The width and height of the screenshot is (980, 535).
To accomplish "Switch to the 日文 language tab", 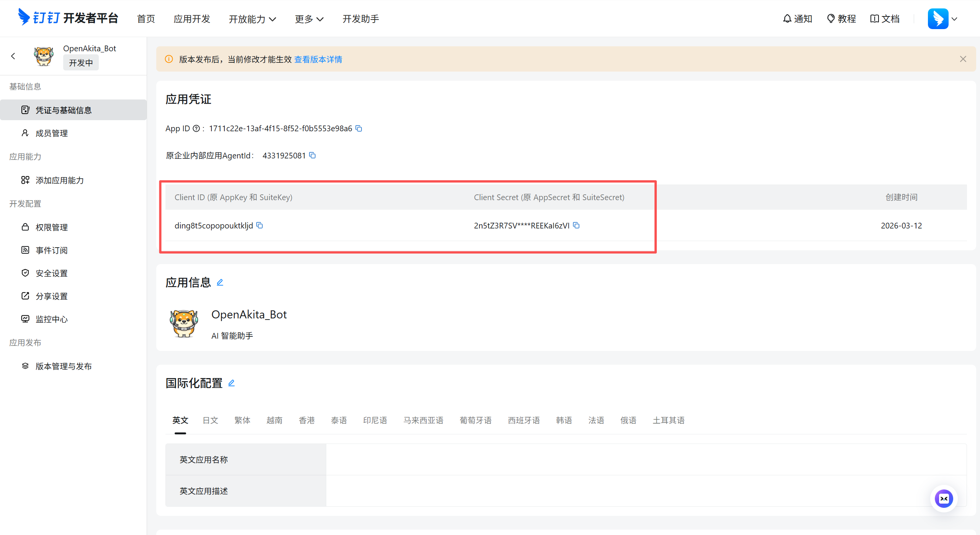I will coord(210,420).
